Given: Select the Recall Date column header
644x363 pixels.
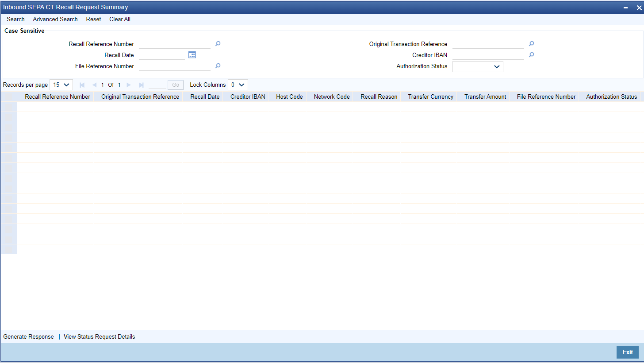Looking at the screenshot, I should [x=205, y=97].
